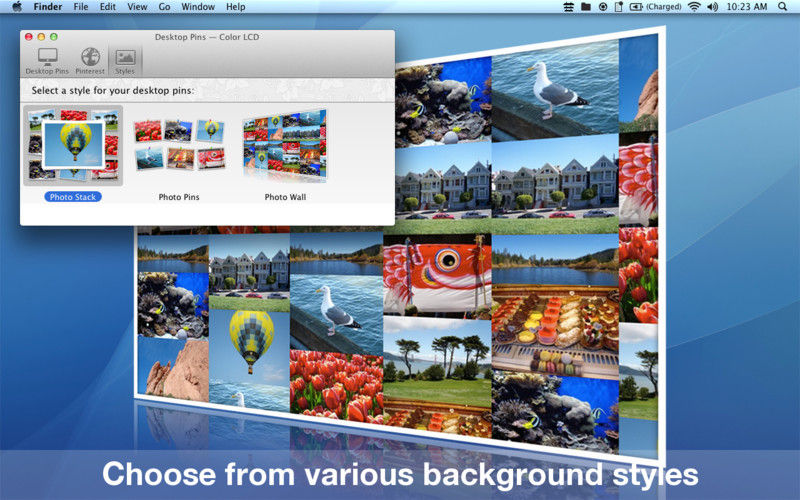Open the Finder menu
This screenshot has height=500, width=800.
tap(48, 7)
